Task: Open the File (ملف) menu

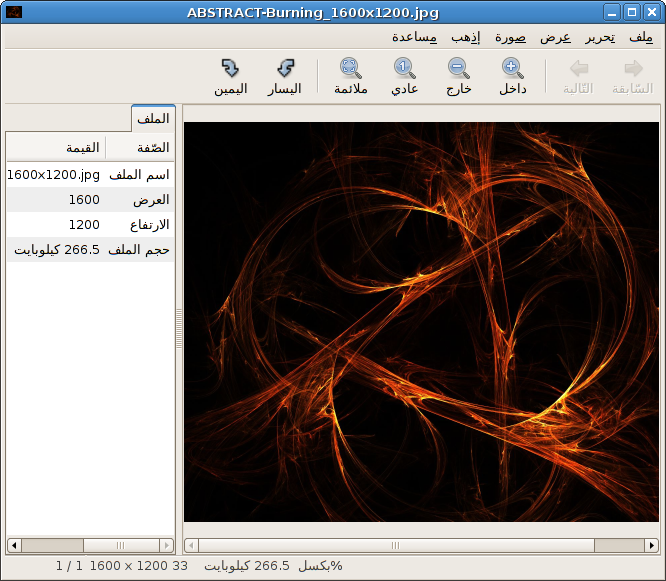Action: (641, 37)
